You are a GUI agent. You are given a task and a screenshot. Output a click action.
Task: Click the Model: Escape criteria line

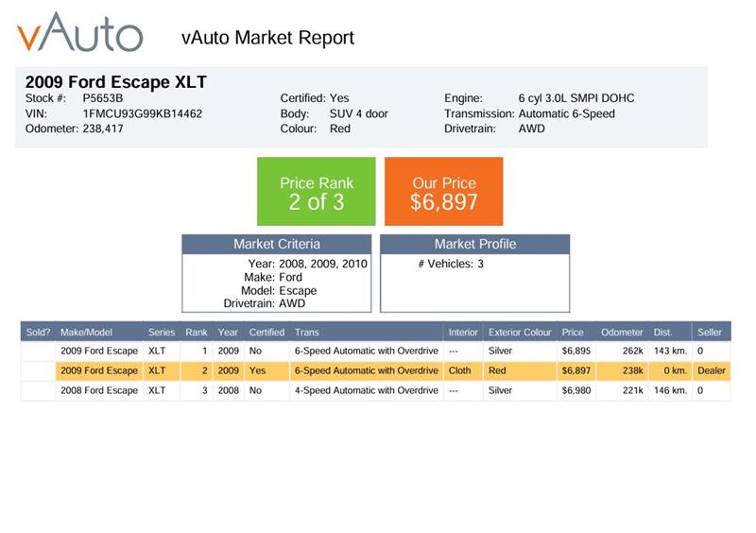(x=279, y=290)
